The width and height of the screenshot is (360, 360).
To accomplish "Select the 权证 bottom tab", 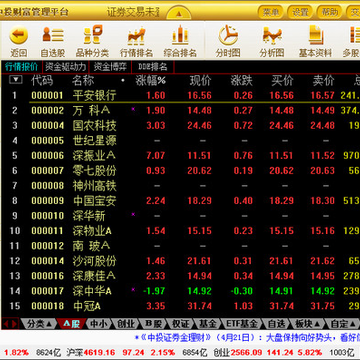I will [181, 324].
